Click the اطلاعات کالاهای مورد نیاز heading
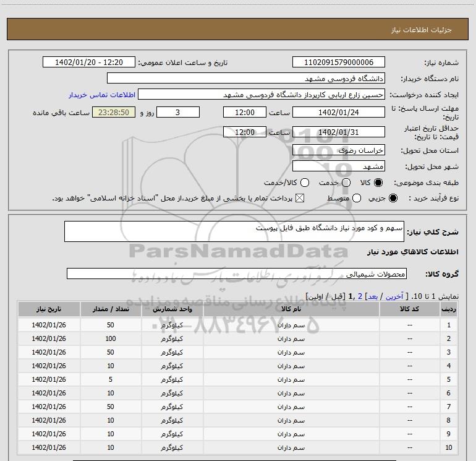476x461 pixels. pos(413,252)
